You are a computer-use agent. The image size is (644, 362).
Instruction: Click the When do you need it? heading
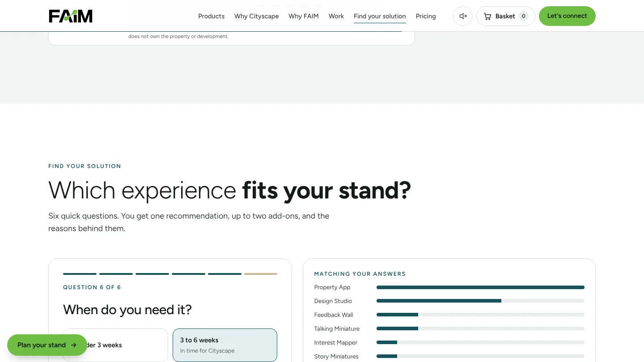[127, 310]
